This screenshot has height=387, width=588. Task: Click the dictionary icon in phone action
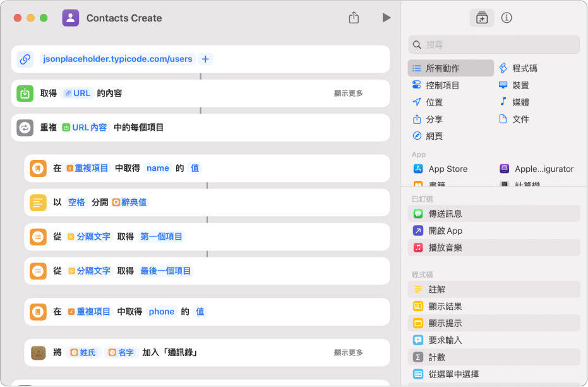click(38, 312)
